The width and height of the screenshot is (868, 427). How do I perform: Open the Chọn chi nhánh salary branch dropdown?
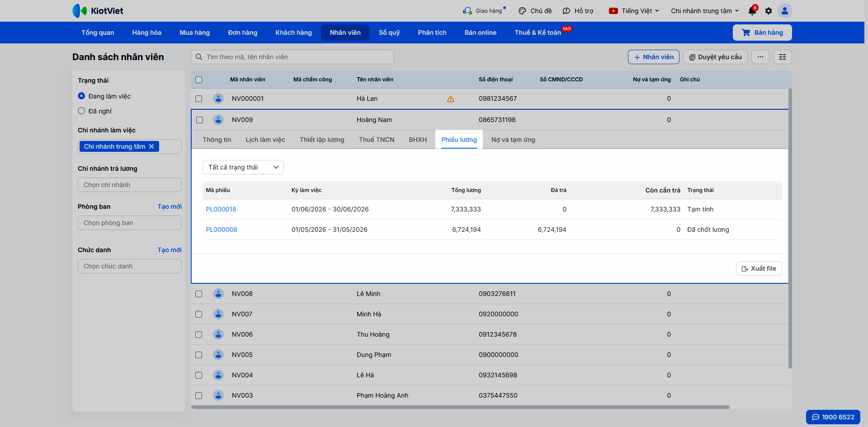point(130,185)
